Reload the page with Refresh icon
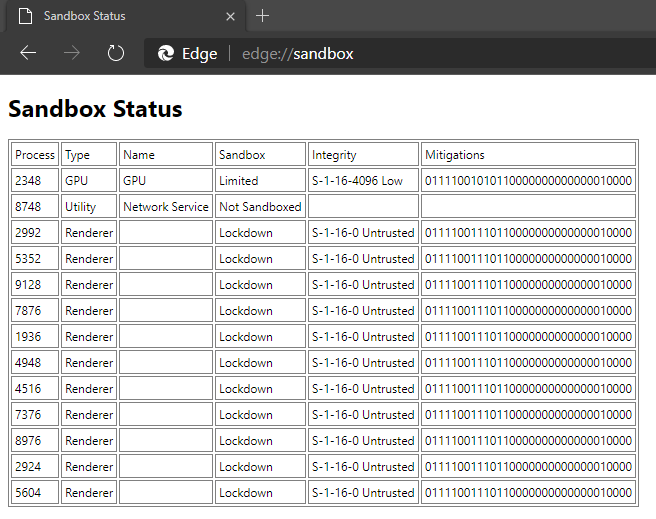Screen dimensions: 656x519 pos(116,53)
